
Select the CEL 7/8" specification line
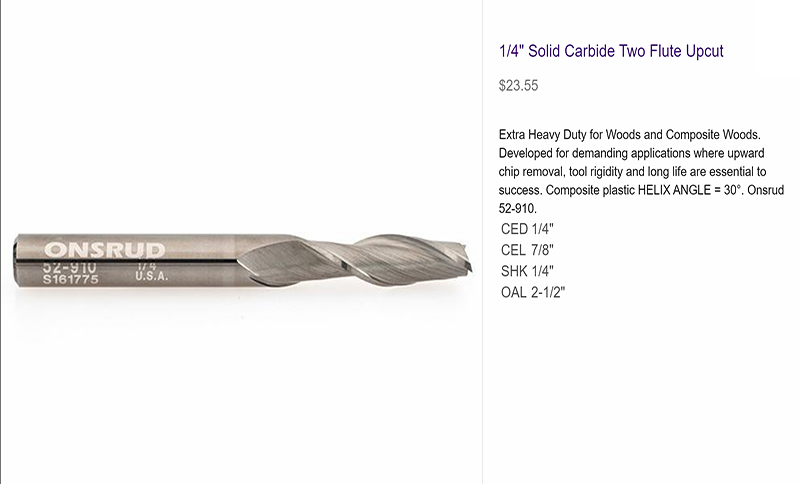(x=527, y=250)
